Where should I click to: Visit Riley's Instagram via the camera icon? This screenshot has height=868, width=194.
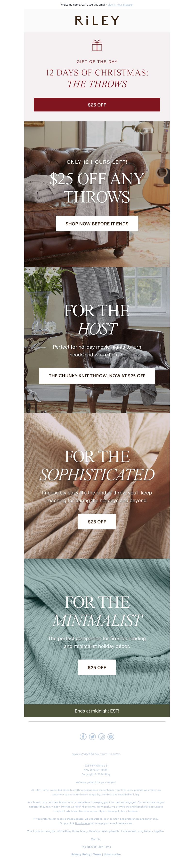click(101, 737)
